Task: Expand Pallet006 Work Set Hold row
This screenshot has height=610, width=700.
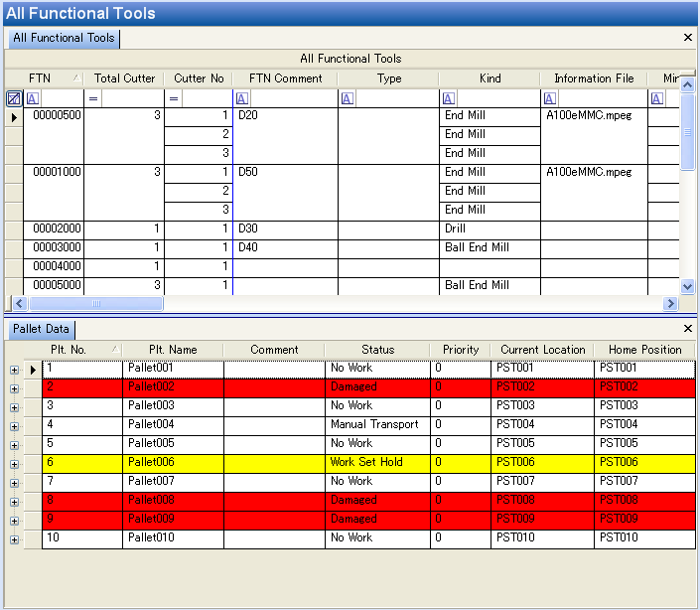Action: [14, 464]
